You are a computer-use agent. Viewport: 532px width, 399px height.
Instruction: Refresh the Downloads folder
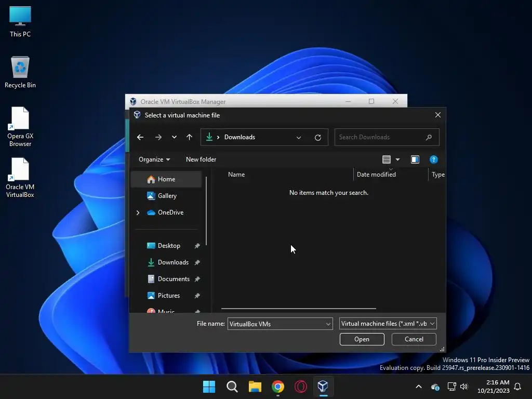[x=318, y=137]
